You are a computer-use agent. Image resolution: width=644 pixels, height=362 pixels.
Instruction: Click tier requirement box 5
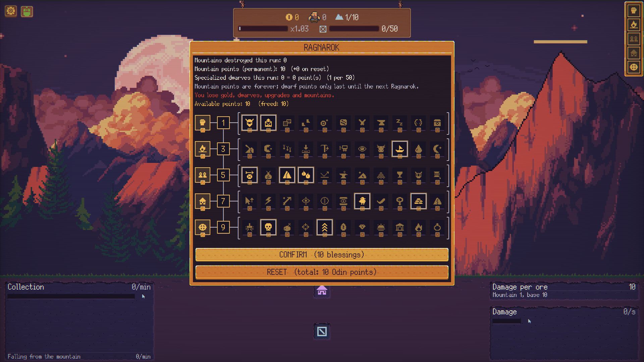coord(223,175)
